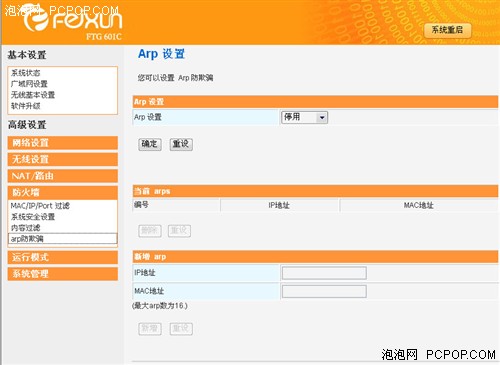
Task: Open 系统状态 in basic settings
Action: point(25,73)
